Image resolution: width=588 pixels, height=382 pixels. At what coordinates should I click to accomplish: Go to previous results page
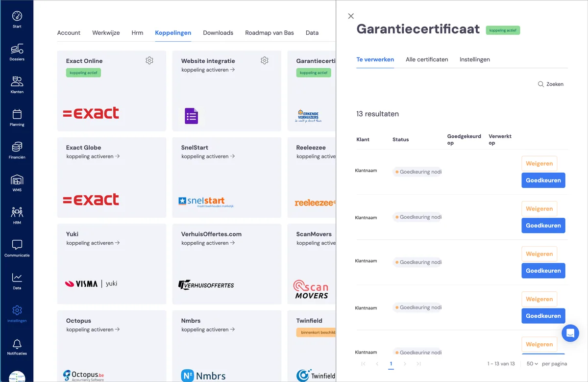(x=377, y=364)
